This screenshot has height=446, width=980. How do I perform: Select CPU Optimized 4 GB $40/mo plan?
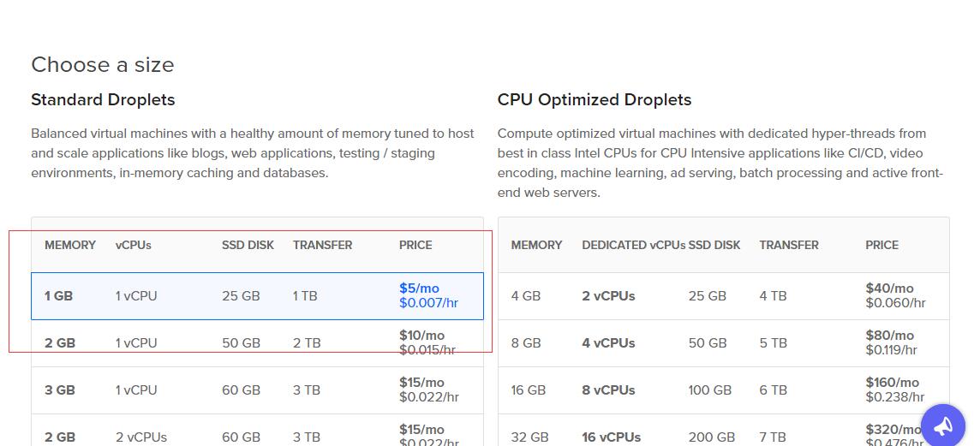[x=723, y=296]
